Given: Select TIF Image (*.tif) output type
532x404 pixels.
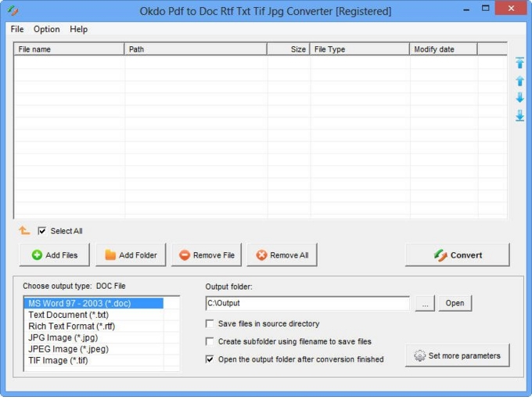Looking at the screenshot, I should click(93, 360).
